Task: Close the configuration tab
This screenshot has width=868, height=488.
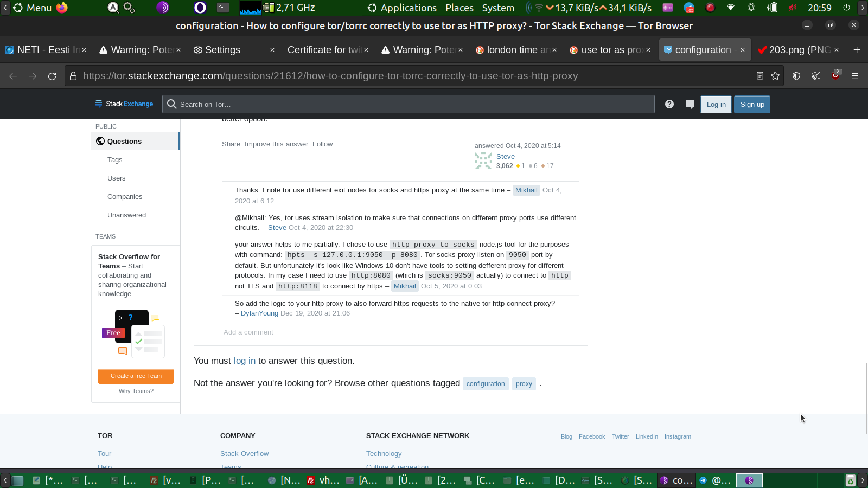Action: pos(743,50)
